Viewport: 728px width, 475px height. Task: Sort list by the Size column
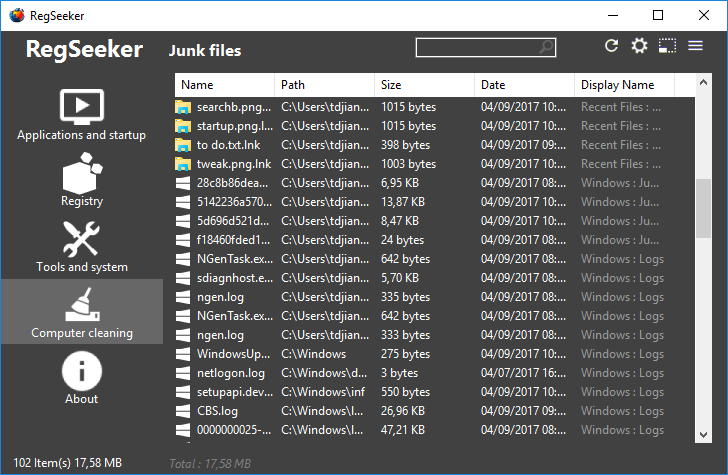pyautogui.click(x=424, y=85)
